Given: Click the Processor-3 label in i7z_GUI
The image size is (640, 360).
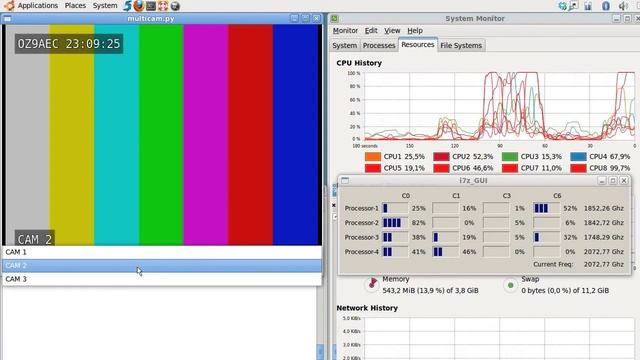Looking at the screenshot, I should 362,237.
